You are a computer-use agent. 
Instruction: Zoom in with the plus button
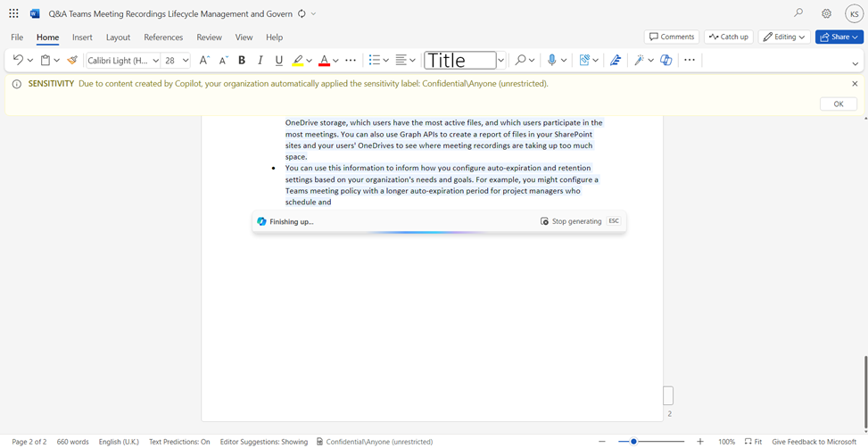pyautogui.click(x=700, y=442)
